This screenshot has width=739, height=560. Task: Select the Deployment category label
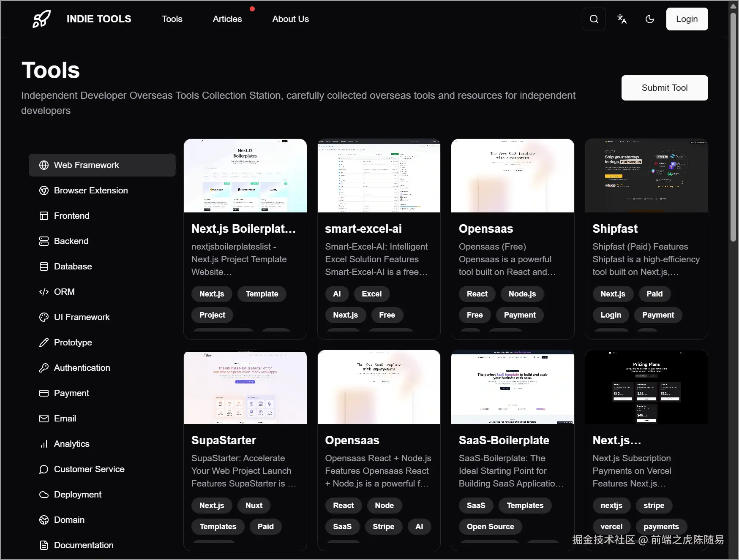78,495
